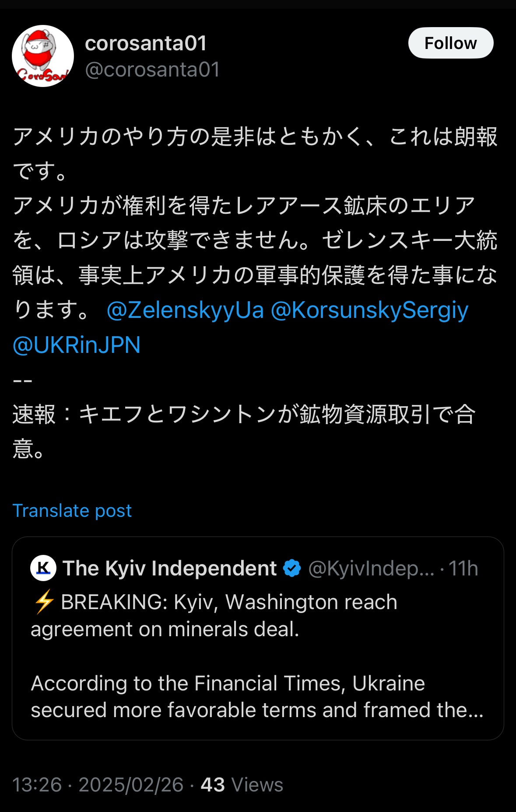The width and height of the screenshot is (516, 812).
Task: Click the Financial Times quoted text paragraph
Action: [256, 697]
